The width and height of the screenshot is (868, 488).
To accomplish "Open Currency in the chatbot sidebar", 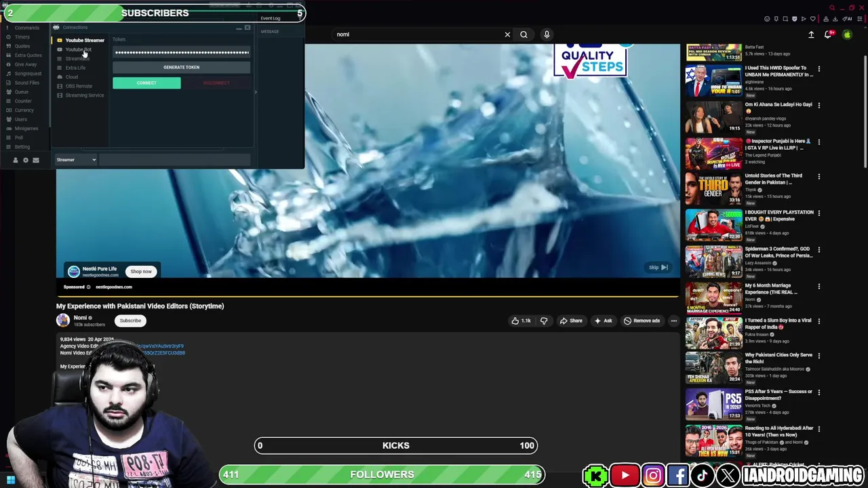I will pos(24,110).
